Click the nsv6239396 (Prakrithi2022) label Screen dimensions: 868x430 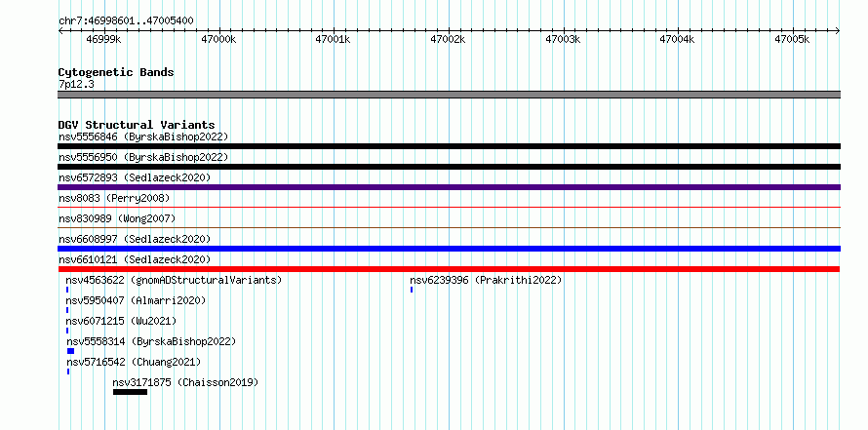(x=486, y=280)
